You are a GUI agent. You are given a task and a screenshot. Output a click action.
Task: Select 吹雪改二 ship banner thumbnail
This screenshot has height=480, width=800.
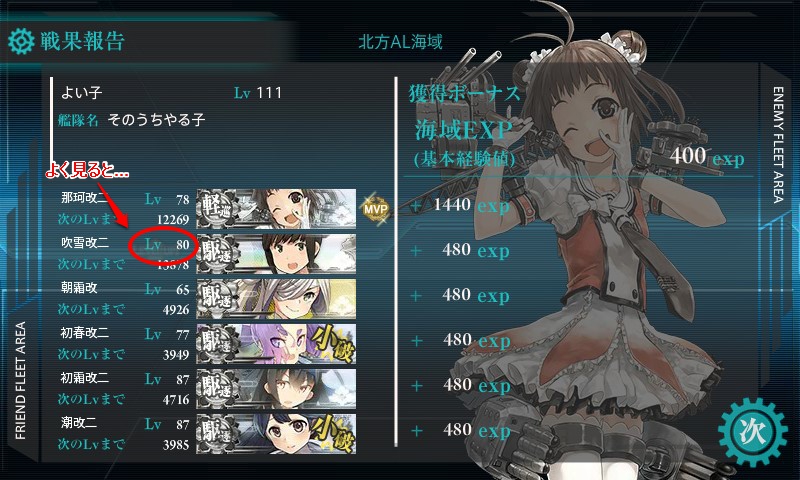pos(276,254)
